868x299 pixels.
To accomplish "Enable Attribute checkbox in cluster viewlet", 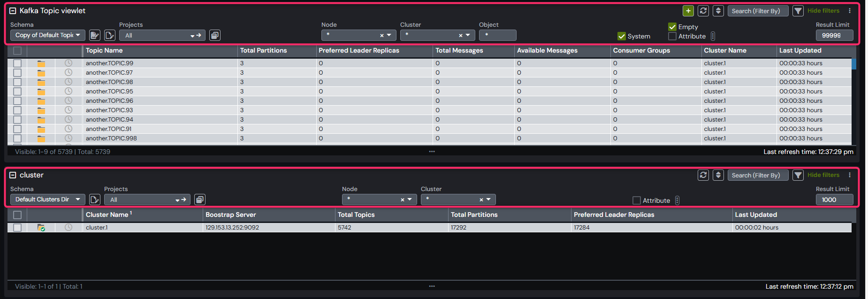I will [x=637, y=200].
